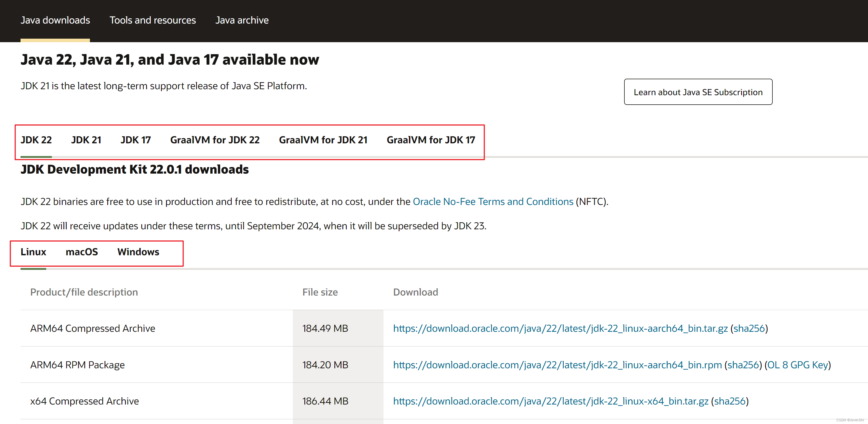Image resolution: width=868 pixels, height=424 pixels.
Task: Open the GraalVM for JDK 17 tab
Action: [x=431, y=140]
